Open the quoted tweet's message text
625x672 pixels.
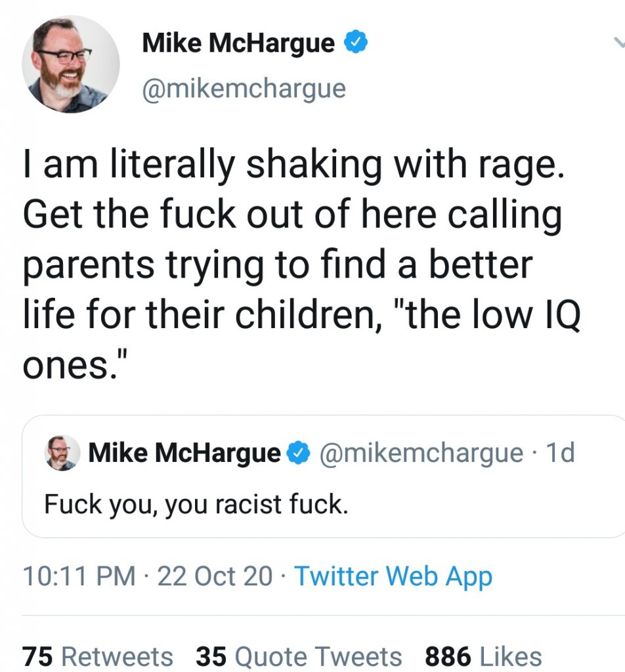point(194,503)
